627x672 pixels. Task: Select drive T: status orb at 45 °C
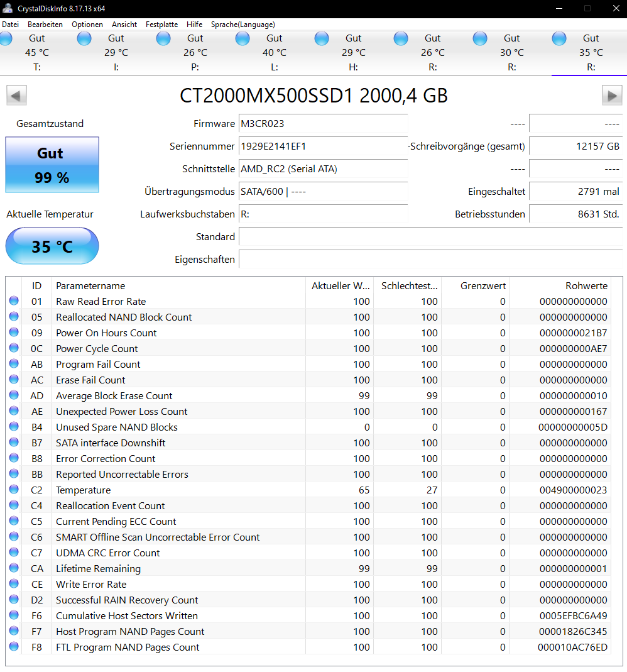pyautogui.click(x=6, y=38)
